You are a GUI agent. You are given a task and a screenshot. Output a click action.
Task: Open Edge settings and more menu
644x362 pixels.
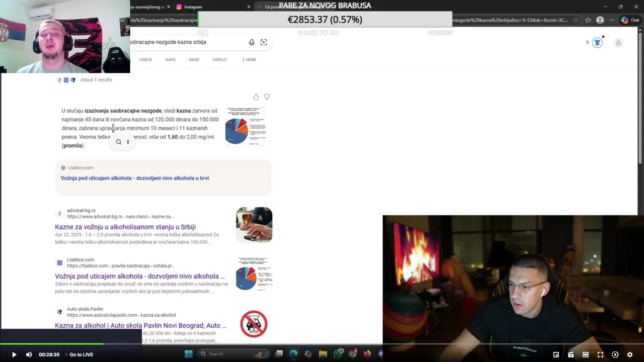612,20
